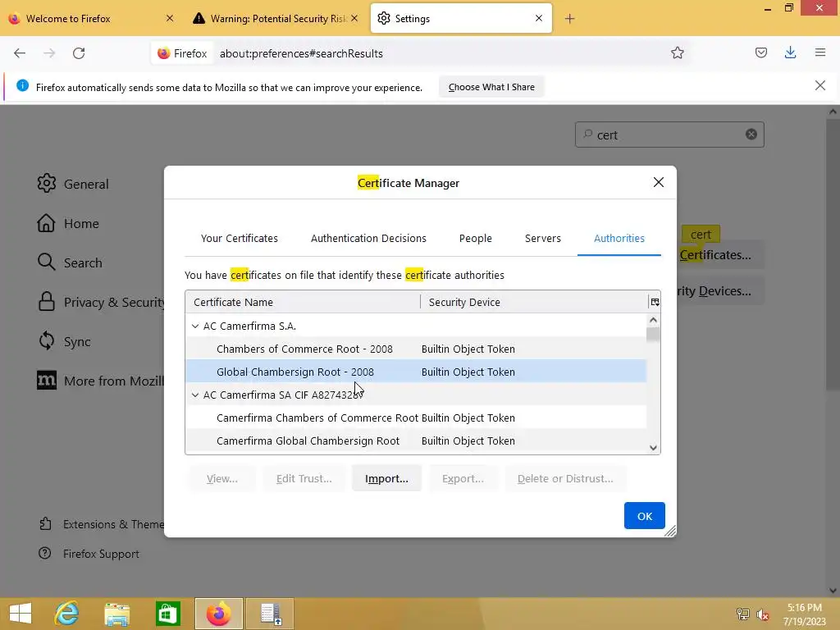Switch to the Servers tab
840x630 pixels.
point(543,239)
